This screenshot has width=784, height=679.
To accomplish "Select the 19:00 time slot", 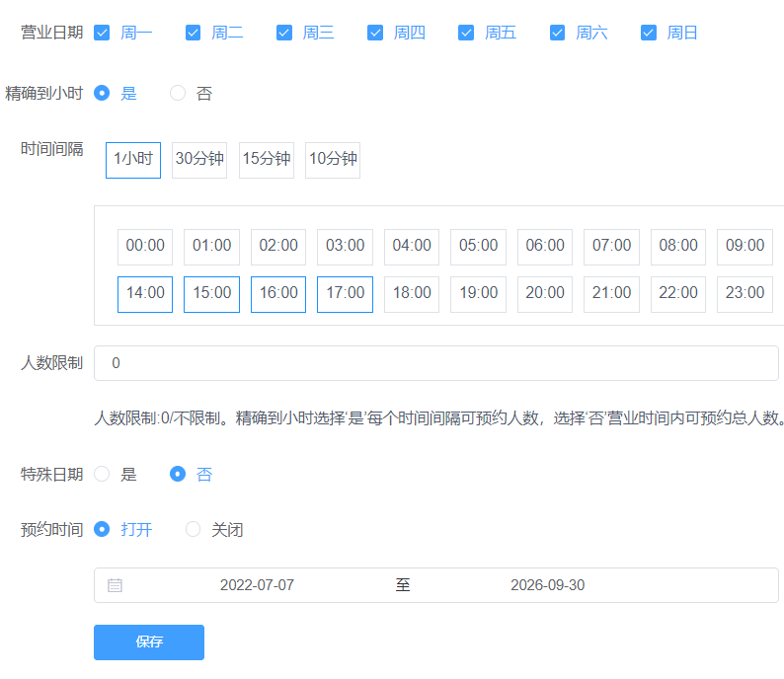I will coord(479,294).
